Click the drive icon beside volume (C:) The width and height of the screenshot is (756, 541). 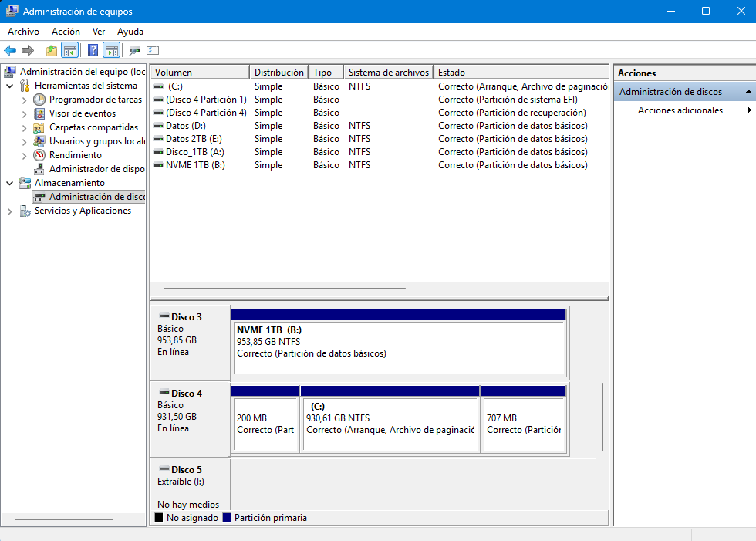click(158, 86)
